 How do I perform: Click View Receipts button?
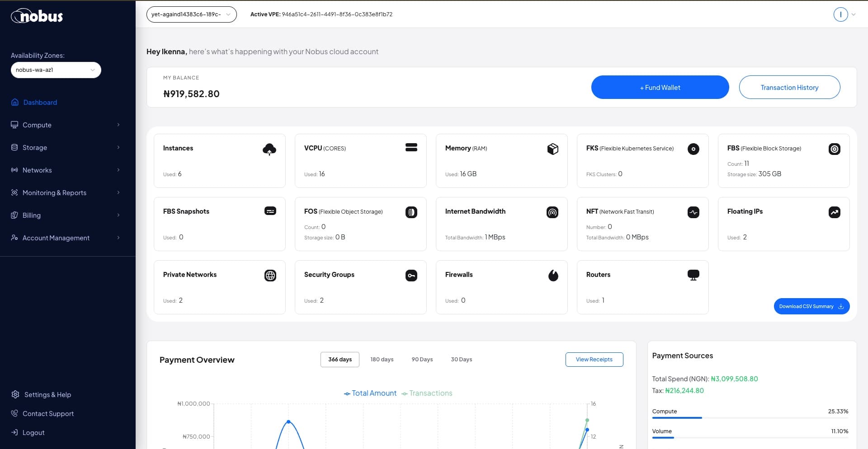594,360
